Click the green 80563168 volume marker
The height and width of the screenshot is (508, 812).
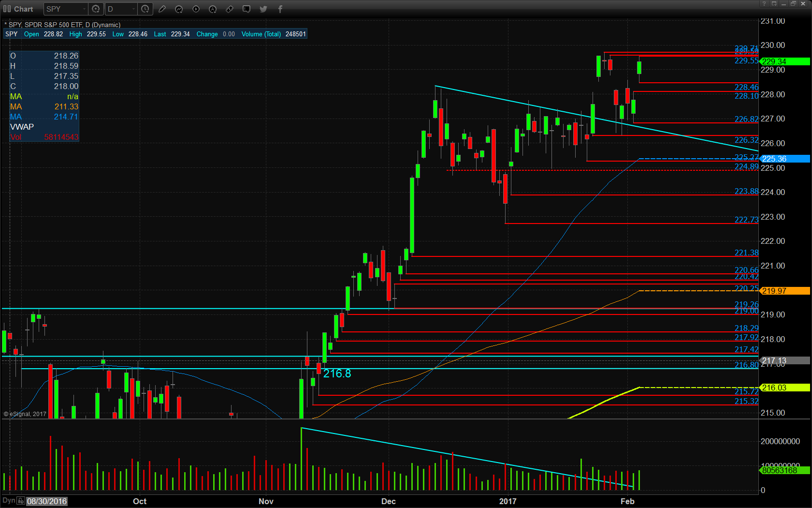click(785, 470)
